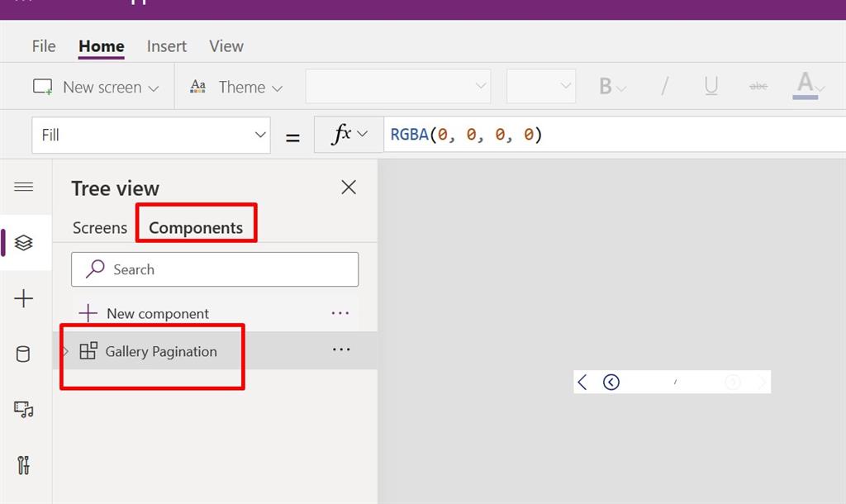Toggle bold formatting
The width and height of the screenshot is (846, 504).
pyautogui.click(x=606, y=85)
